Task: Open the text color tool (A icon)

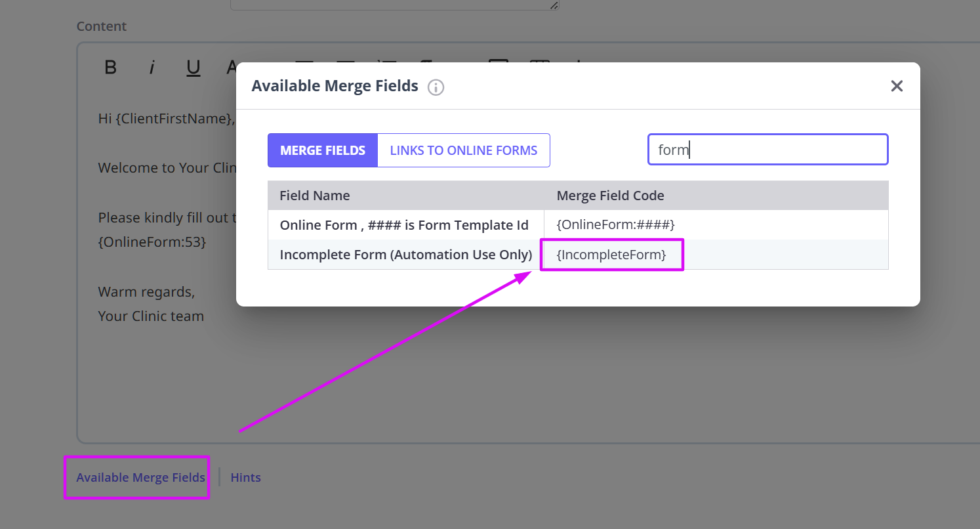Action: (231, 66)
